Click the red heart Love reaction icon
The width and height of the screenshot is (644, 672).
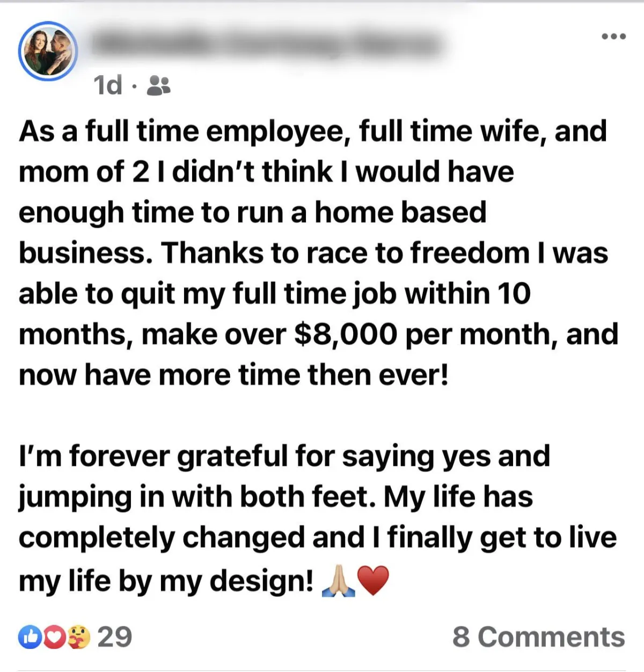coord(53,638)
